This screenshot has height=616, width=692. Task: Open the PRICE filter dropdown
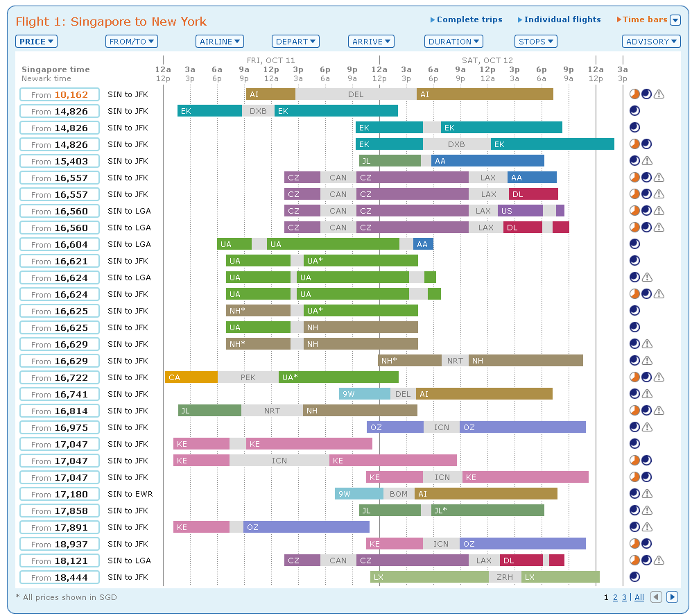click(x=36, y=42)
